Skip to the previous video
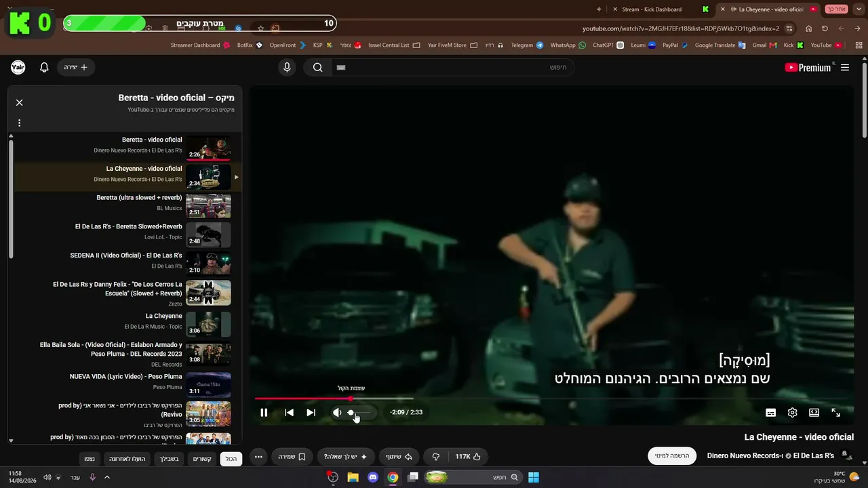868x488 pixels. 290,412
